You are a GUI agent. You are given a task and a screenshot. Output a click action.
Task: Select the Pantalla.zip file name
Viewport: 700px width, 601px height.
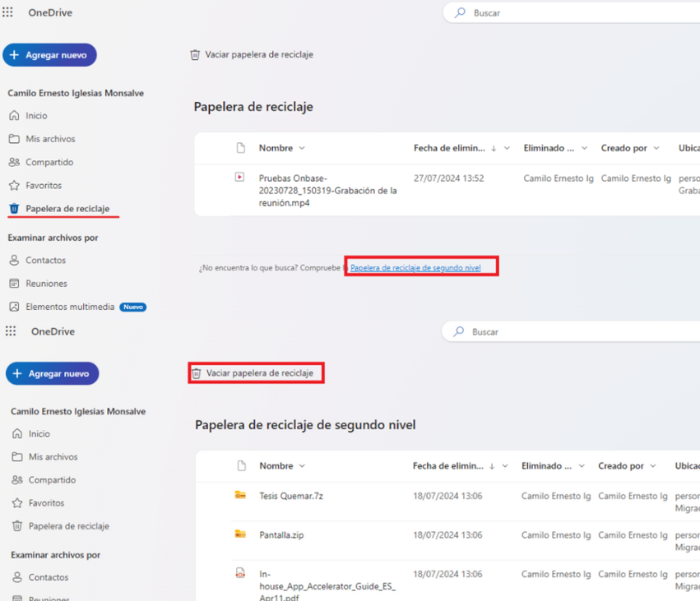click(281, 534)
